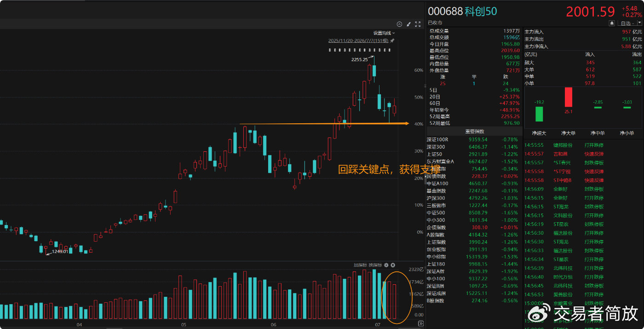Open the 自选 watchlist dropdown arrow

[639, 23]
